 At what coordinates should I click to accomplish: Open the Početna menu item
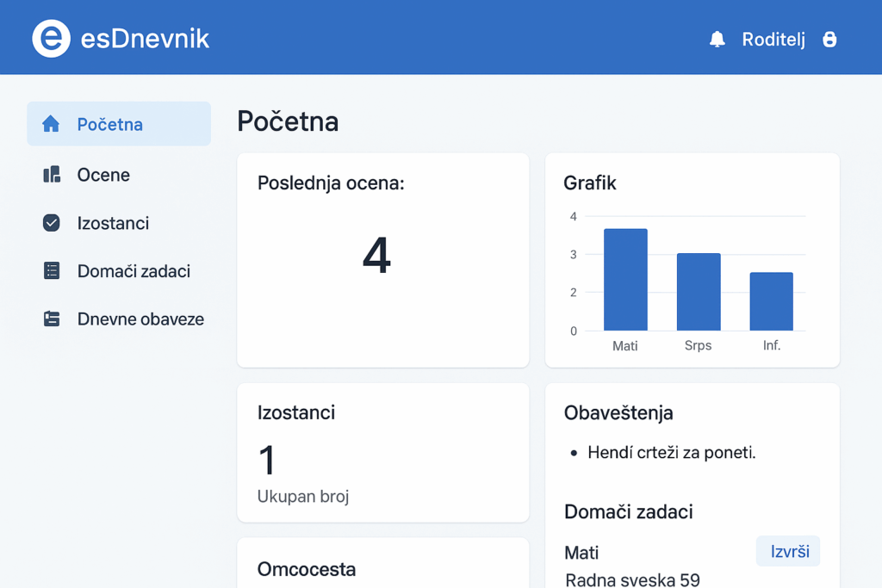[x=119, y=124]
